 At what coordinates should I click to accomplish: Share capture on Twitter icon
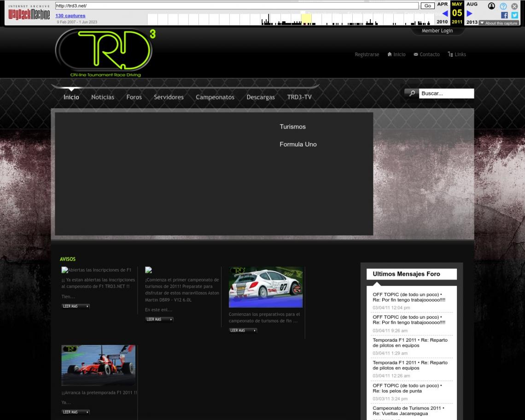pos(514,15)
